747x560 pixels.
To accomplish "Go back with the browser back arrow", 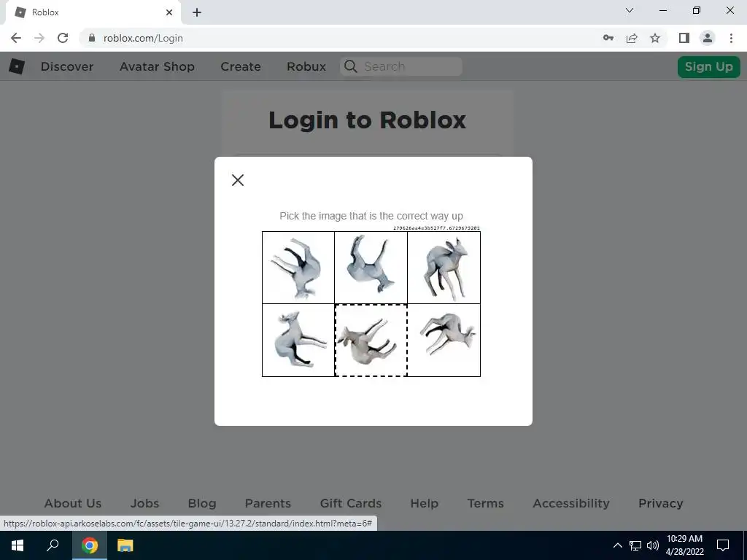I will click(16, 38).
